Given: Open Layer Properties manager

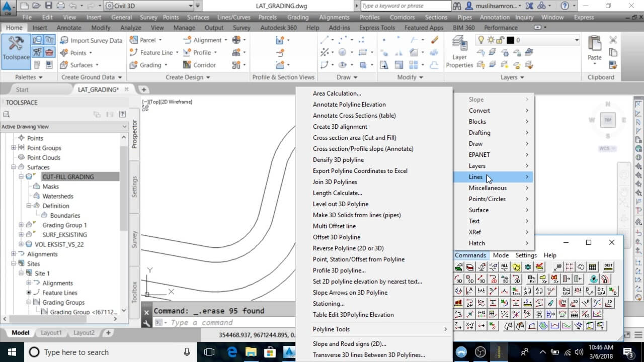Looking at the screenshot, I should (x=459, y=52).
